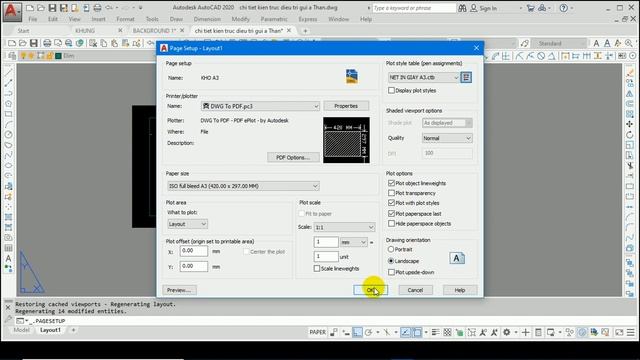This screenshot has width=640, height=360.
Task: Select the Rotate tool in modify toolbar
Action: coord(630,135)
